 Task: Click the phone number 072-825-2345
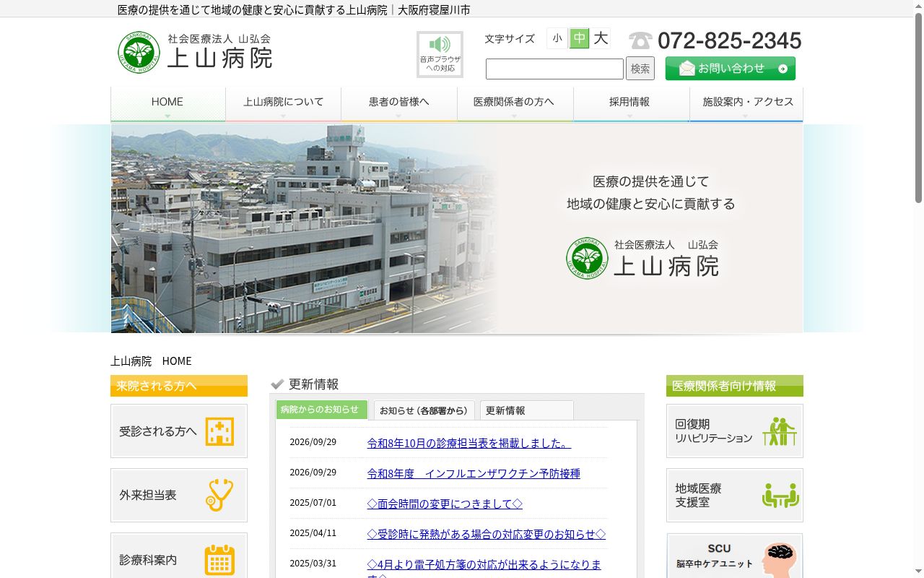coord(730,40)
